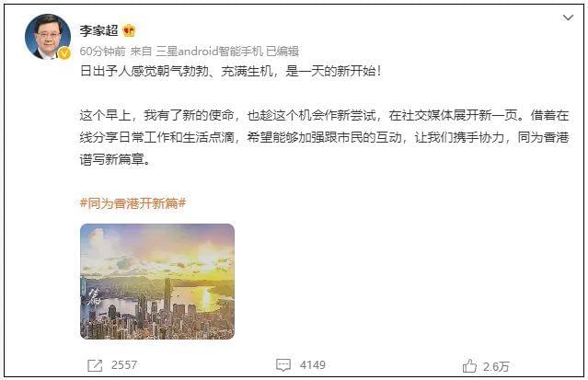Enlarge the Hong Kong sunrise photo thumbnail

[x=157, y=282]
